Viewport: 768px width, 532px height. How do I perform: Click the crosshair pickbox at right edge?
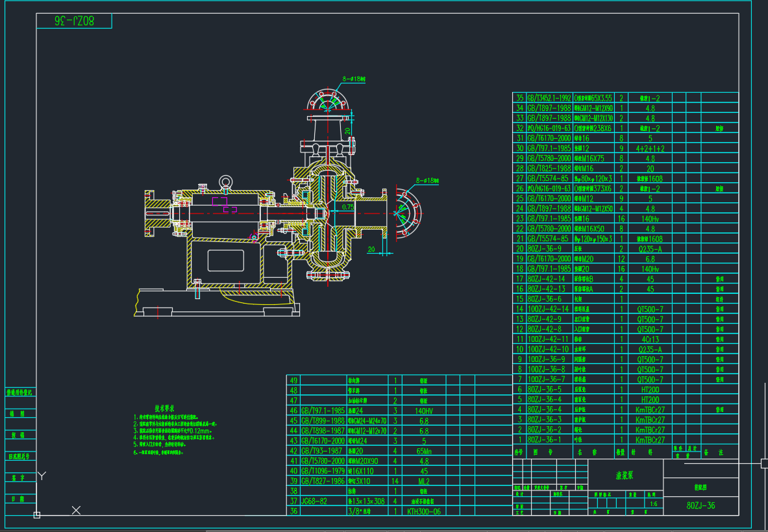[x=764, y=463]
